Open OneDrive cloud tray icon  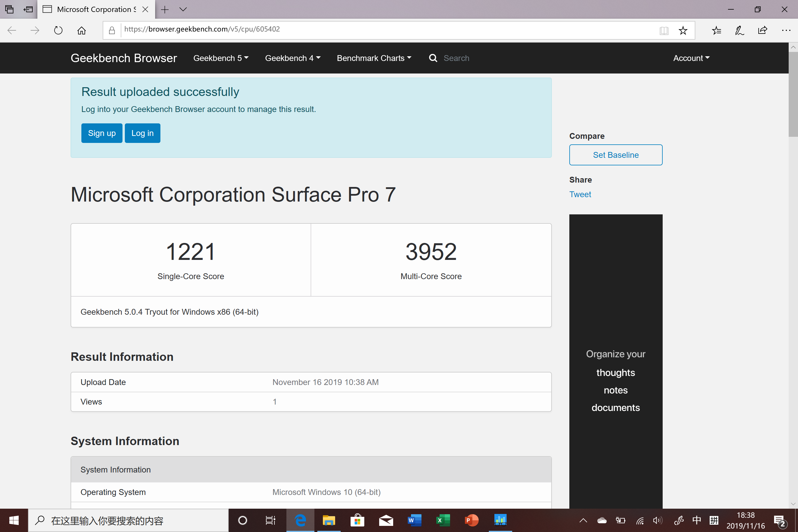tap(601, 520)
